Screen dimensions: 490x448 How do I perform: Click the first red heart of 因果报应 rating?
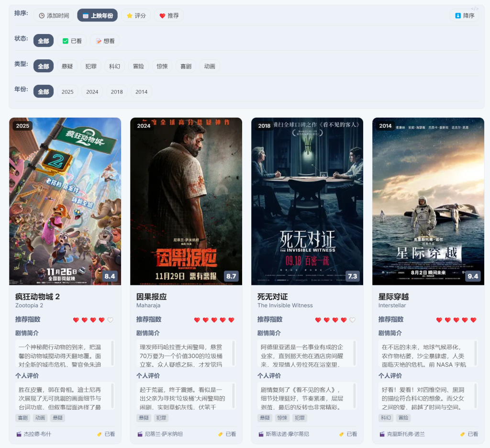[197, 320]
